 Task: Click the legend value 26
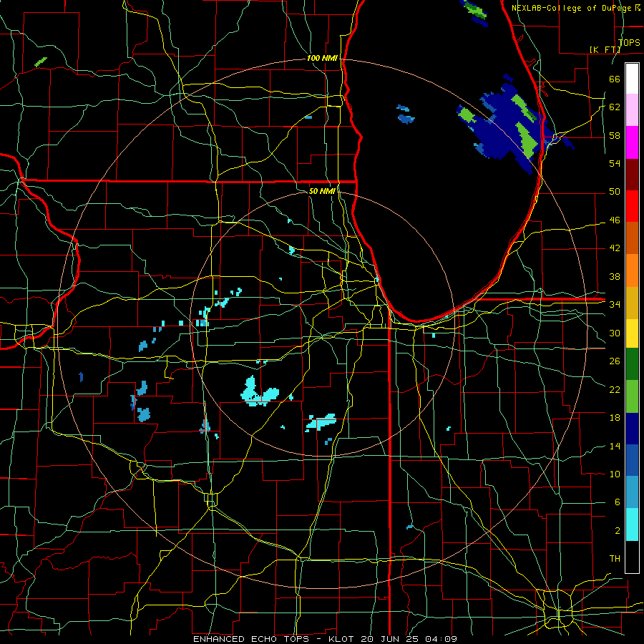tap(615, 361)
